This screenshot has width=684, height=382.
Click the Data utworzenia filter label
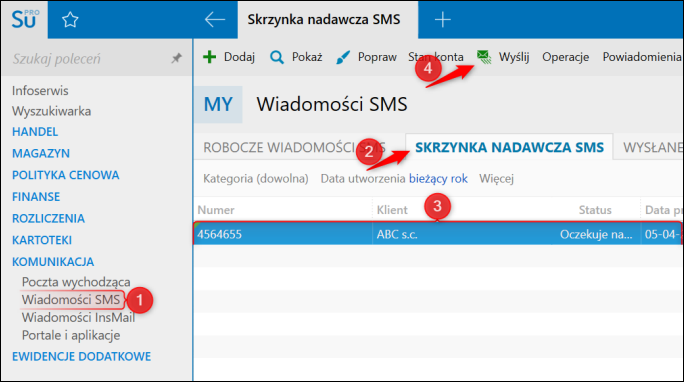(363, 179)
